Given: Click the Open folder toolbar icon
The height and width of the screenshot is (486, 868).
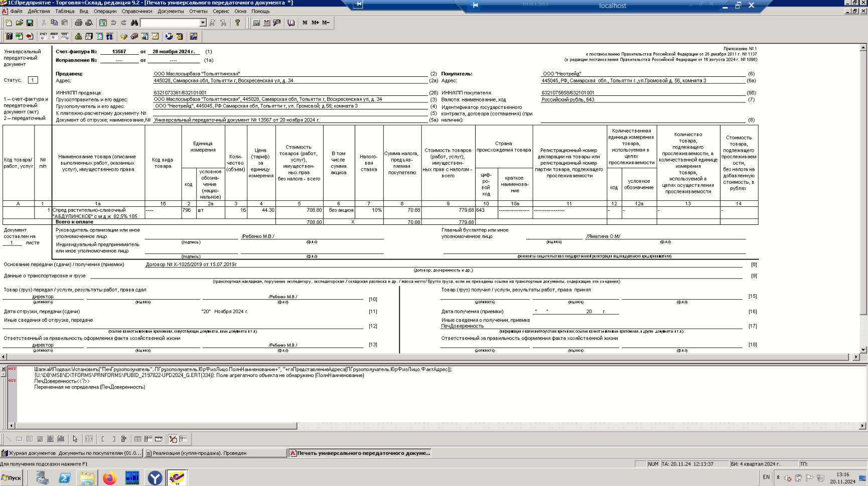Looking at the screenshot, I should coord(19,23).
